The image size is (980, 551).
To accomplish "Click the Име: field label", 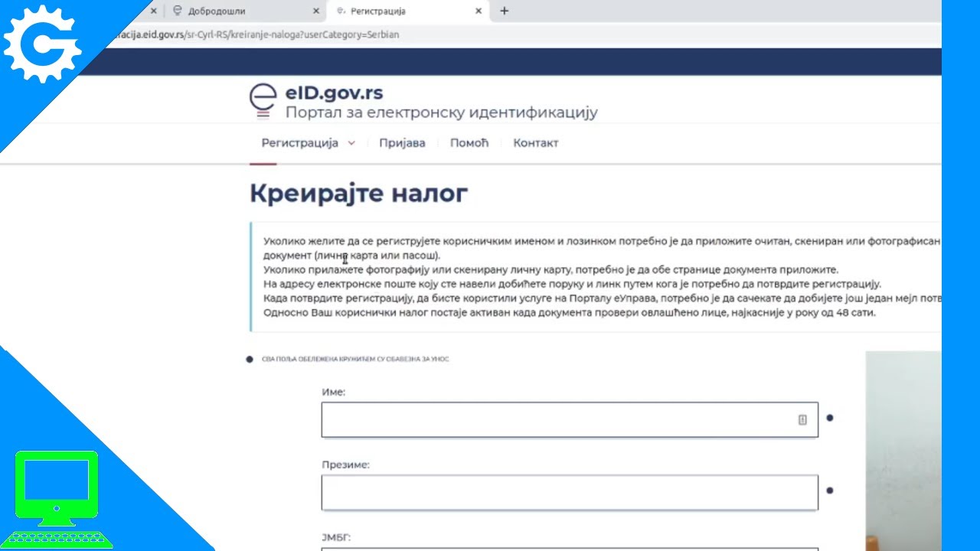I will pyautogui.click(x=334, y=392).
